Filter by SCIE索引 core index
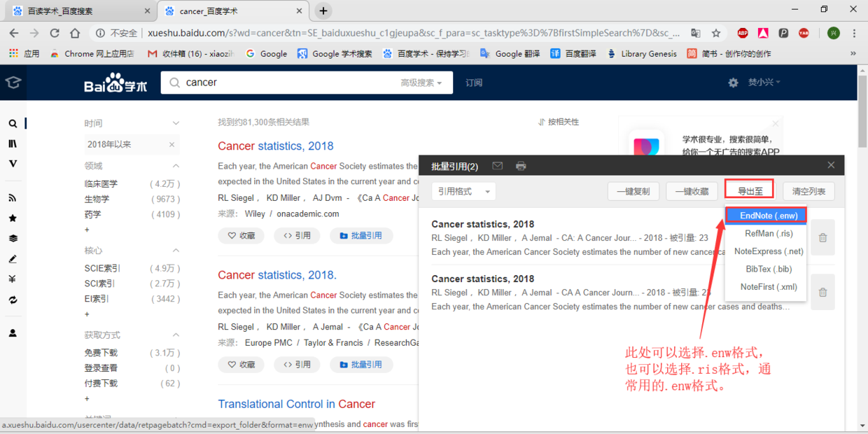The height and width of the screenshot is (434, 868). pos(103,269)
